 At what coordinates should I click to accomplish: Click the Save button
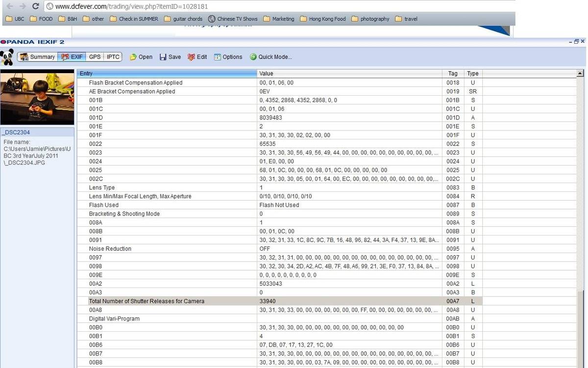[170, 57]
